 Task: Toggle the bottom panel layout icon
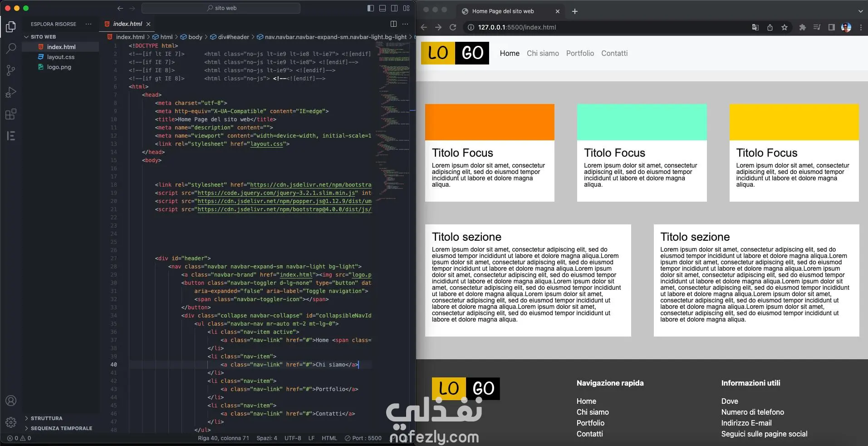pyautogui.click(x=383, y=8)
